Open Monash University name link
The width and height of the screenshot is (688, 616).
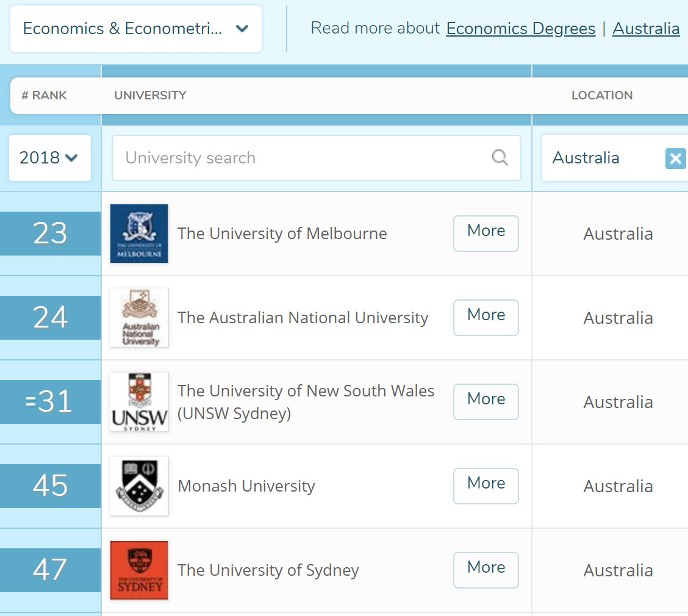coord(246,486)
